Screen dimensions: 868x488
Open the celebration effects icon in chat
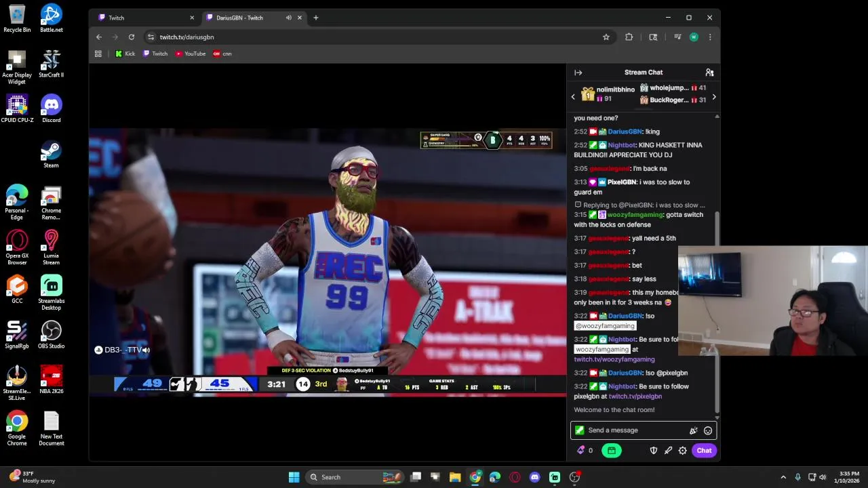tap(693, 430)
